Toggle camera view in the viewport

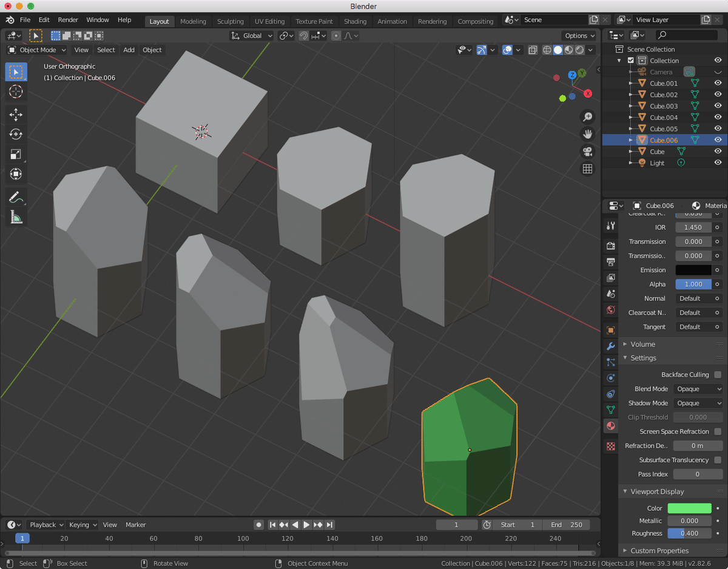(587, 152)
